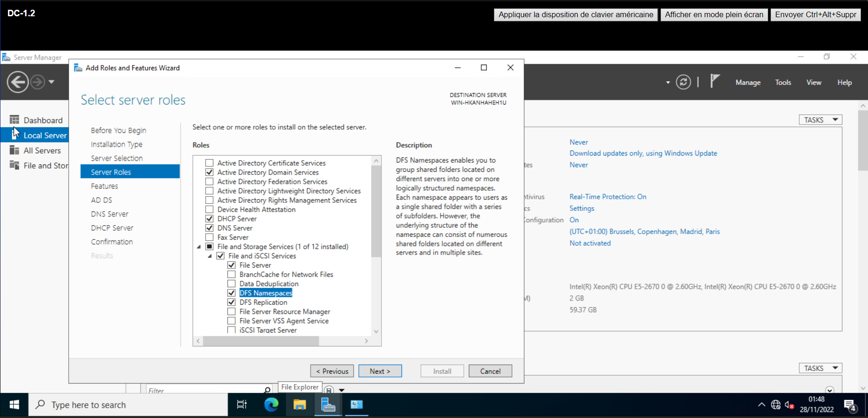The width and height of the screenshot is (868, 418).
Task: Check Active Directory Federation Services
Action: click(x=209, y=182)
